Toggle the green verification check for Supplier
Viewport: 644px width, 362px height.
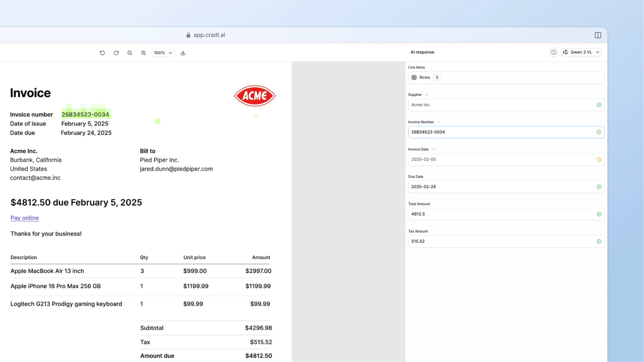click(x=598, y=104)
